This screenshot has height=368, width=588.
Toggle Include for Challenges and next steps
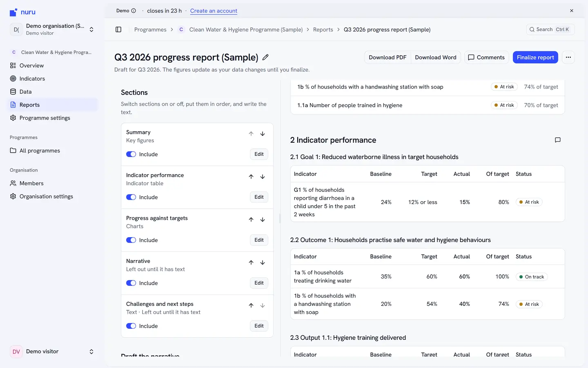pyautogui.click(x=131, y=326)
